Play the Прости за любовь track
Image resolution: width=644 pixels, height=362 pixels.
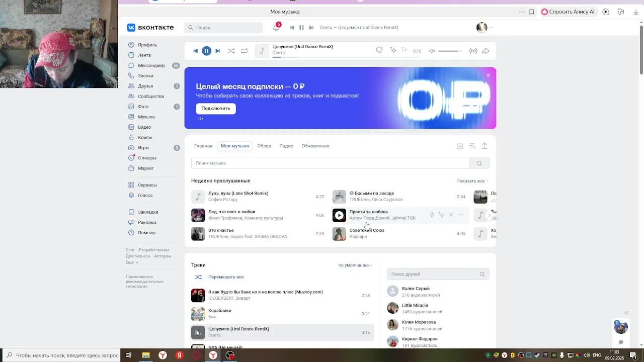pyautogui.click(x=339, y=215)
